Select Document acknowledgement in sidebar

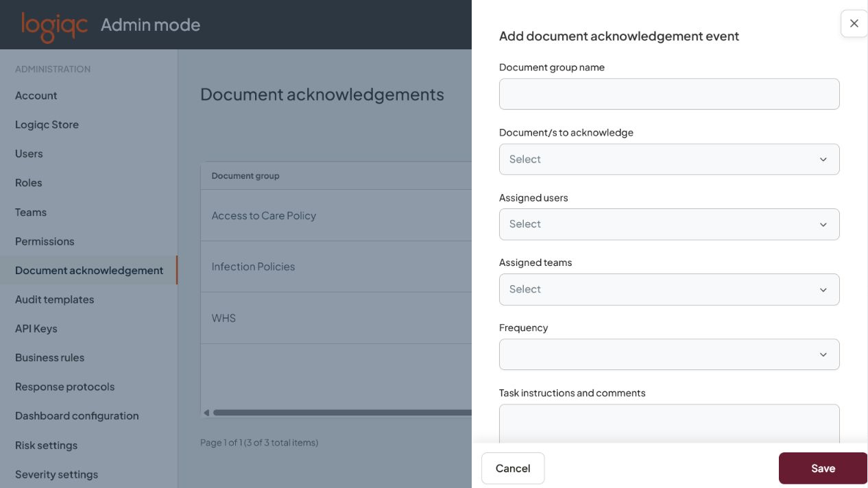tap(89, 270)
